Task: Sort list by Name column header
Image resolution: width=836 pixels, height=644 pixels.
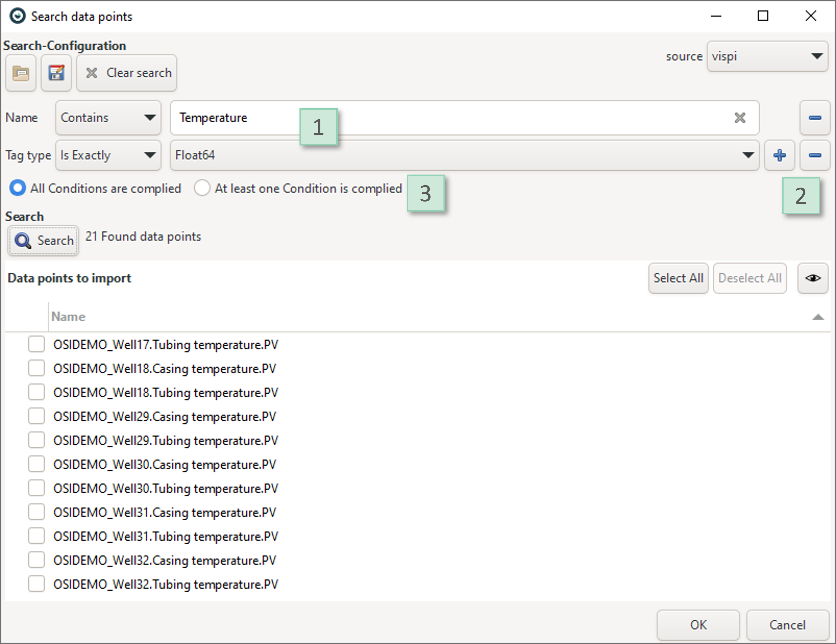Action: (68, 316)
